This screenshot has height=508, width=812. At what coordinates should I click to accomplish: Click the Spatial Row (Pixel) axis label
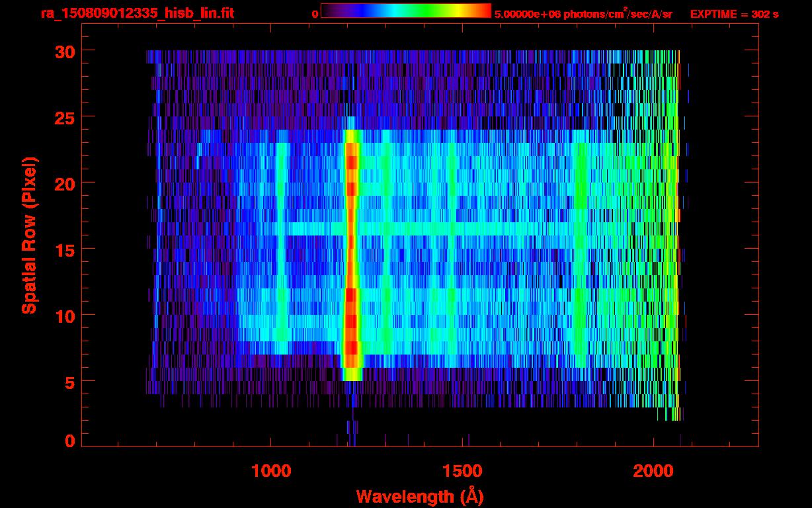point(29,235)
